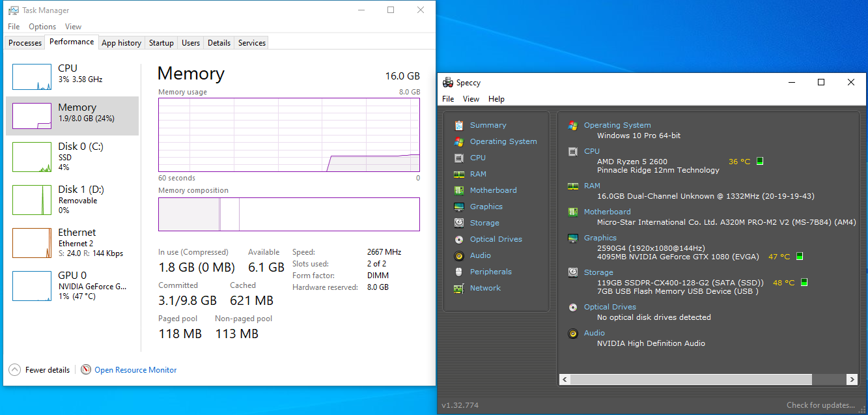Click the Speed 2667 MHz value
The image size is (868, 415).
click(384, 252)
